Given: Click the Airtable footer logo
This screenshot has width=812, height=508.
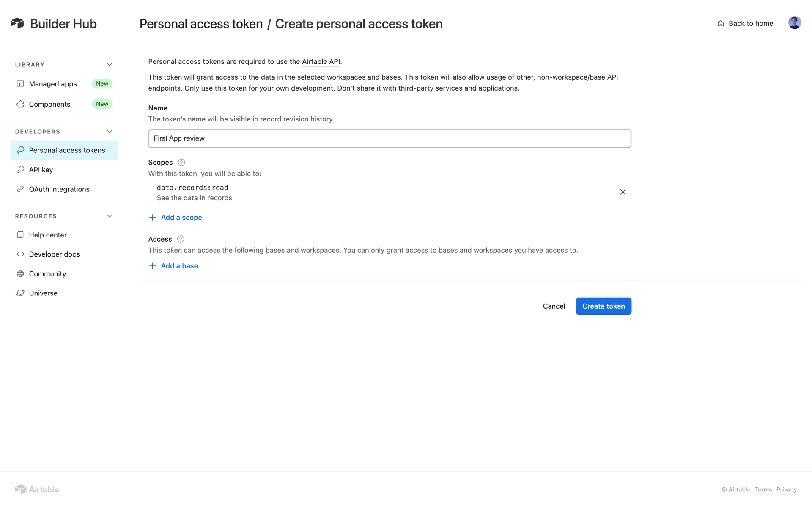Looking at the screenshot, I should [x=37, y=489].
